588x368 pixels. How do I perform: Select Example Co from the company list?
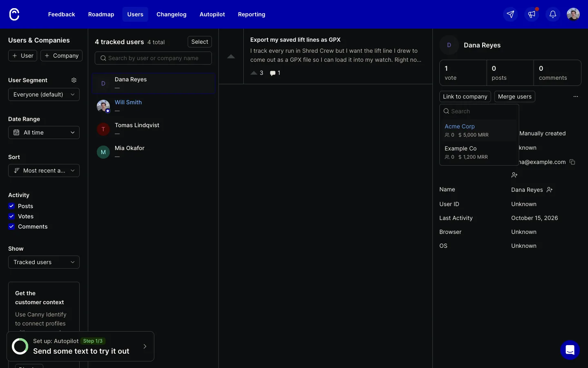click(479, 153)
